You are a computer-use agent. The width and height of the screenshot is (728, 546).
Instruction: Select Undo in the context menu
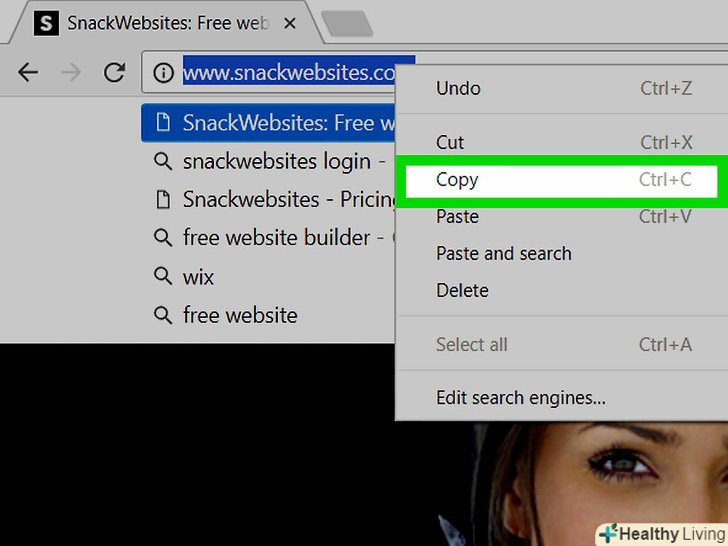(561, 88)
